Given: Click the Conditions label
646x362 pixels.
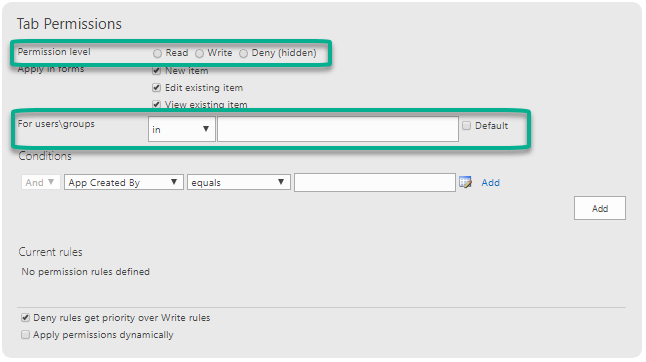Looking at the screenshot, I should [45, 156].
